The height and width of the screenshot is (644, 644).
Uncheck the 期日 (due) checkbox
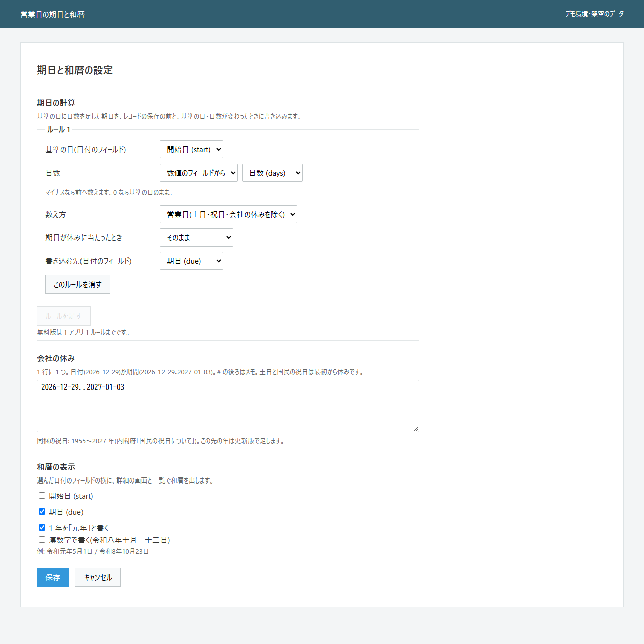coord(42,512)
